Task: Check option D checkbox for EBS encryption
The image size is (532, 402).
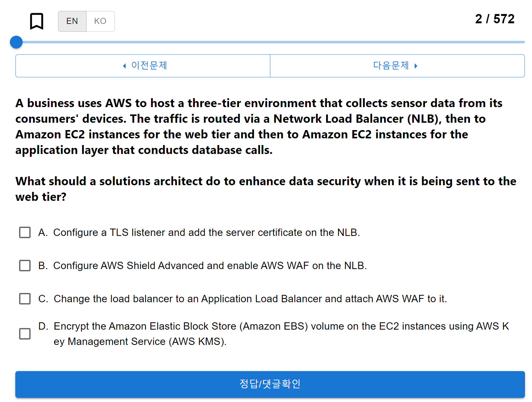Action: click(25, 334)
